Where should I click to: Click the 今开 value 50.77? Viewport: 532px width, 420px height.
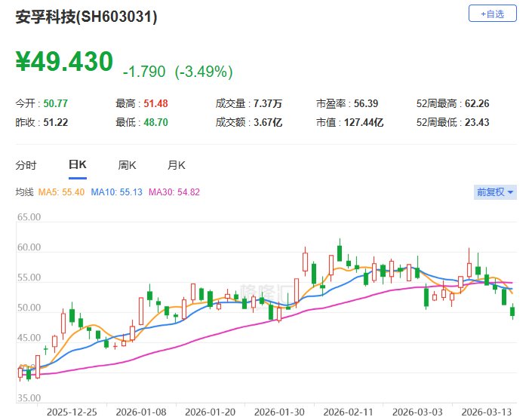pyautogui.click(x=56, y=103)
